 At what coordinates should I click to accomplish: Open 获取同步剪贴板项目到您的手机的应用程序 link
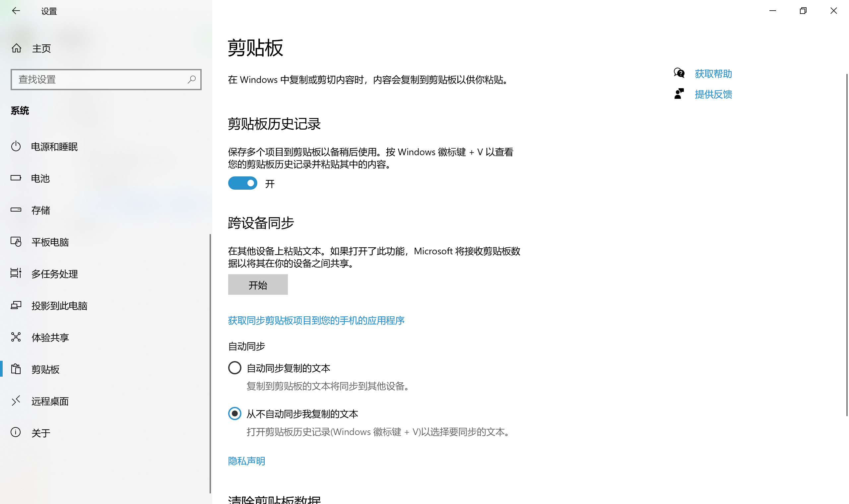(x=316, y=321)
